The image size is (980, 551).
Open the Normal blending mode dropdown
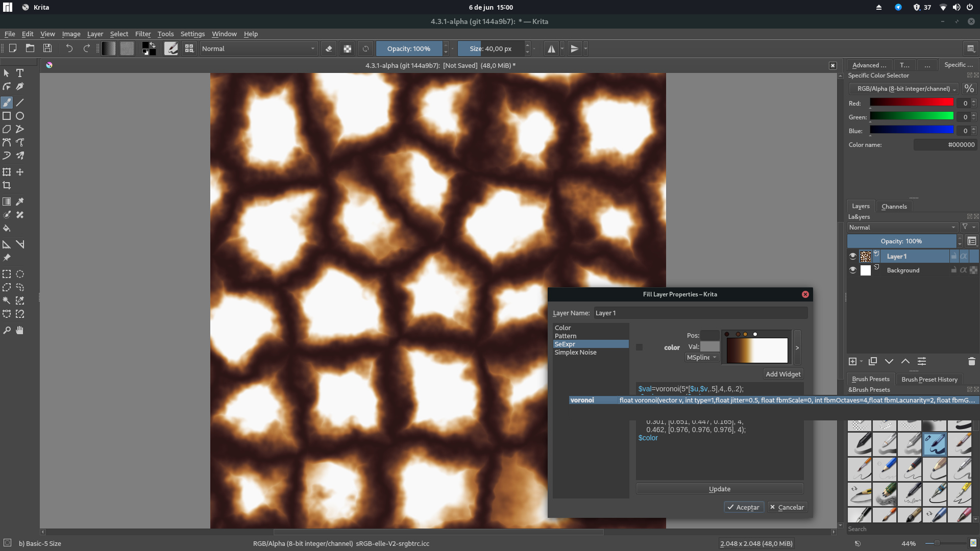click(258, 48)
